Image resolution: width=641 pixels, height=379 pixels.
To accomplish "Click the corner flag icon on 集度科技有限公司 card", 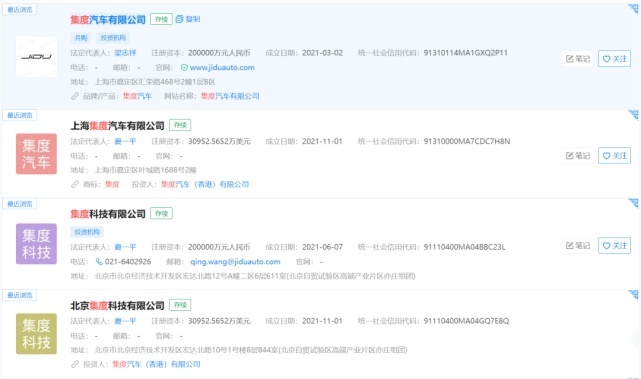I will click(633, 203).
